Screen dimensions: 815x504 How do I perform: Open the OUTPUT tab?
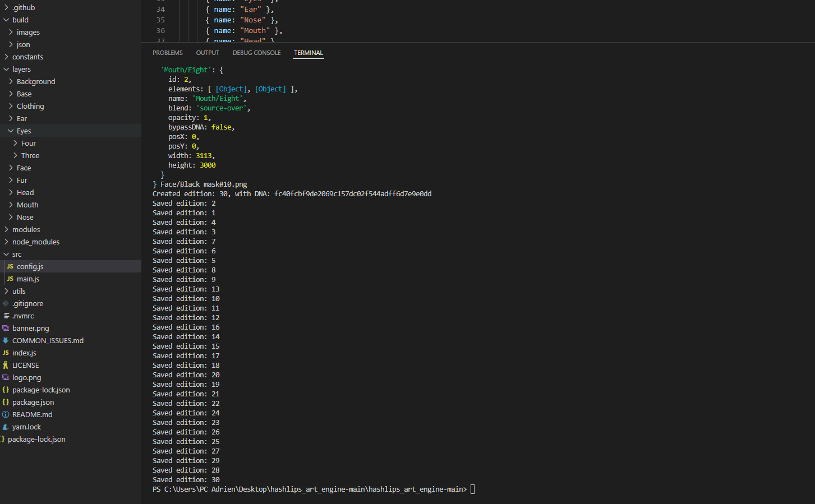208,53
